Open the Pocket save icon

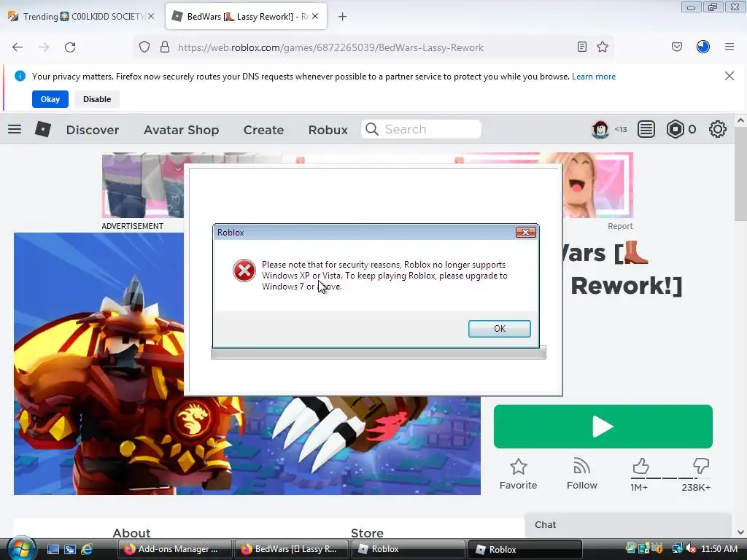676,47
